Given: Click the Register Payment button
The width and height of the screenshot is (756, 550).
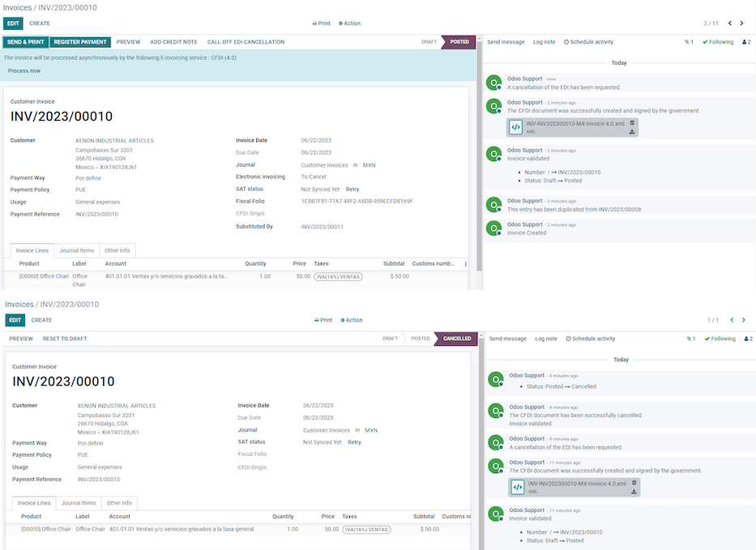Looking at the screenshot, I should [79, 42].
